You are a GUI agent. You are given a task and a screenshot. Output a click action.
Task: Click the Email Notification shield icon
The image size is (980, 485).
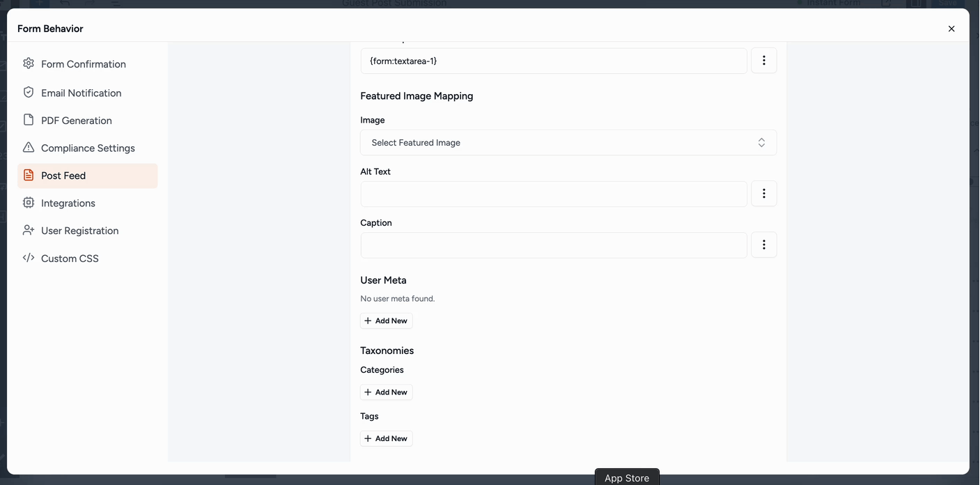coord(29,92)
